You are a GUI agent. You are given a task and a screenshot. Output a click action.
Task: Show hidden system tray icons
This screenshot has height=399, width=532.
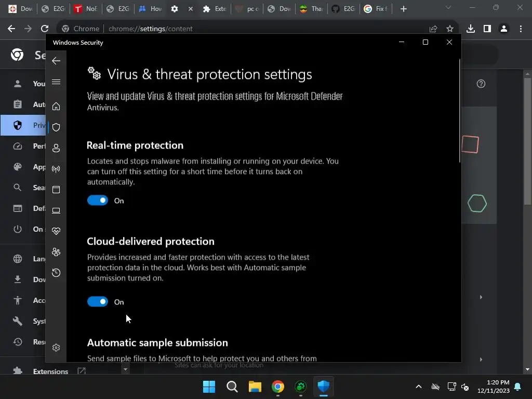coord(419,387)
